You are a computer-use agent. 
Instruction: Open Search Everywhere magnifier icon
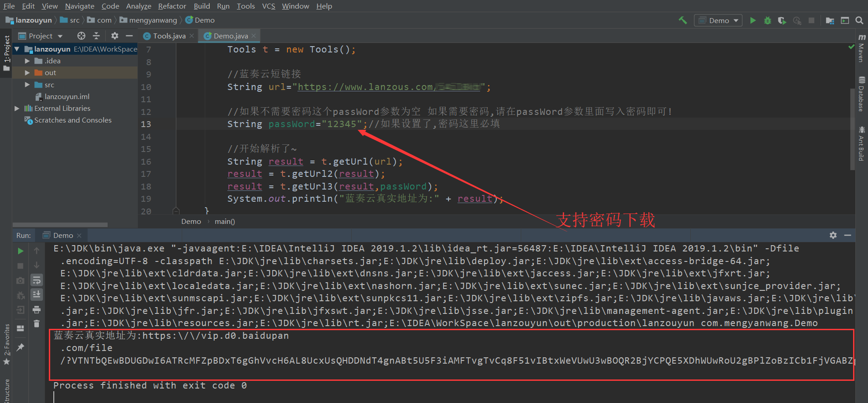point(859,20)
